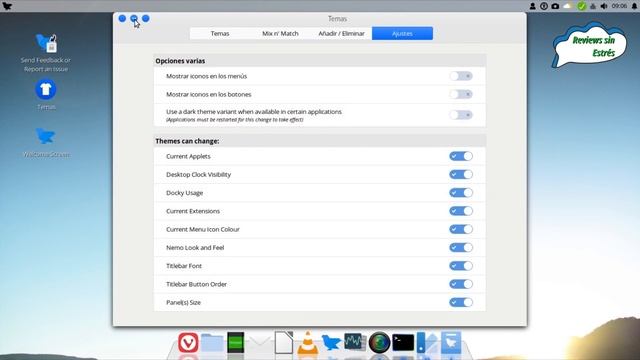Open the notifications bell in top panel
This screenshot has height=360, width=640.
point(634,6)
